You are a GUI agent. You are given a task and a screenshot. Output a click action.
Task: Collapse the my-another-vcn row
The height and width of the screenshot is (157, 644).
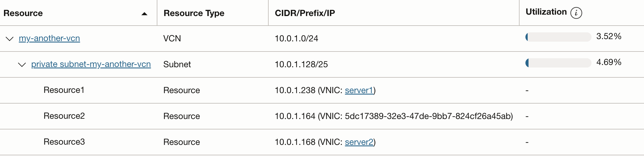click(10, 39)
